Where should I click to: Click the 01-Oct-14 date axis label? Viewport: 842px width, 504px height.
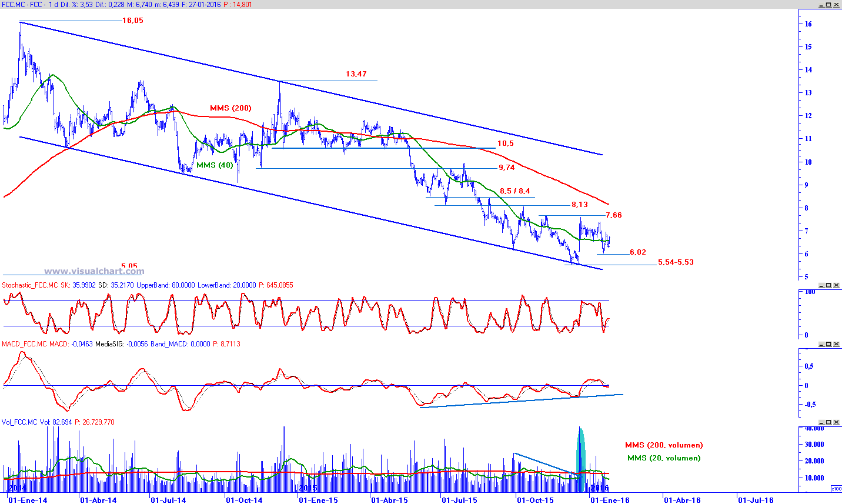pyautogui.click(x=244, y=500)
